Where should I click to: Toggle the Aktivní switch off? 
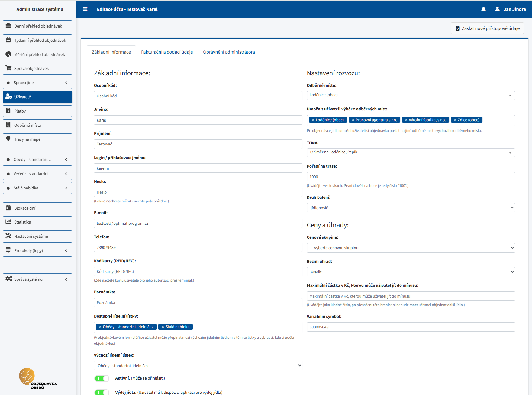point(102,378)
